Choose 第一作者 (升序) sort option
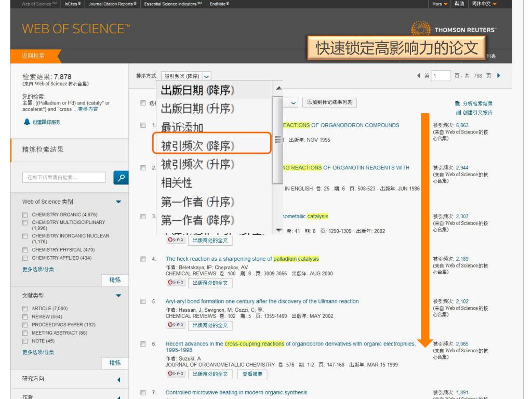This screenshot has height=399, width=532. point(197,202)
